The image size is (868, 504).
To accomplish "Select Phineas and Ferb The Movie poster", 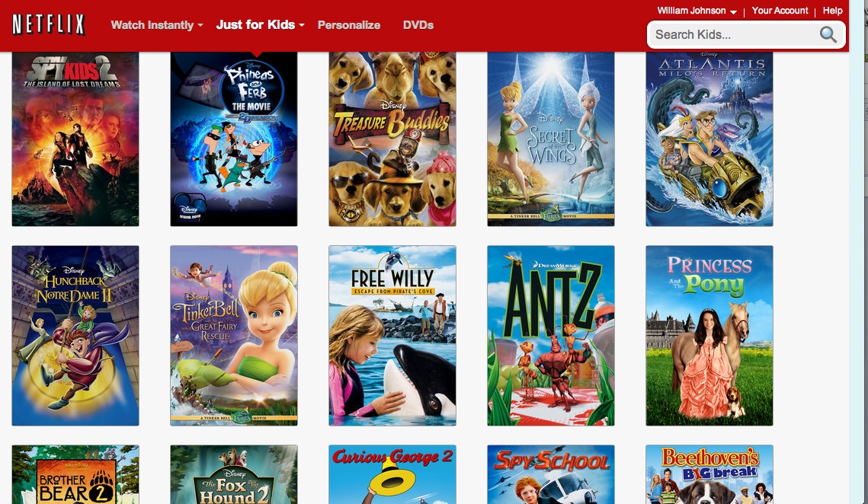I will pos(234,139).
